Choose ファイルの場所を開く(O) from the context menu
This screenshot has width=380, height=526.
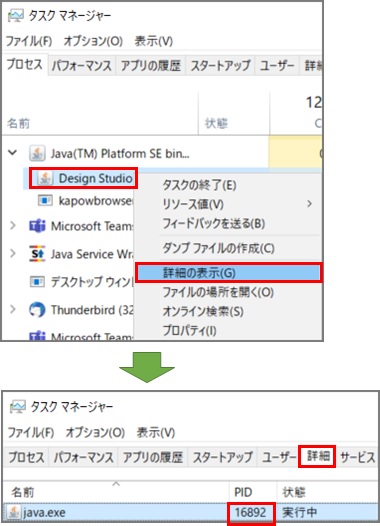[228, 292]
